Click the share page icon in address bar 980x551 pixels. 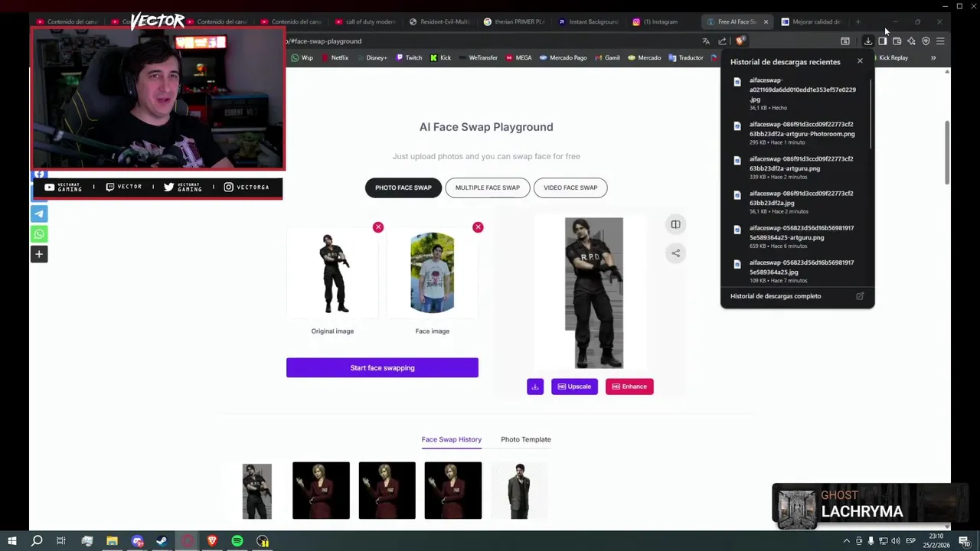722,41
